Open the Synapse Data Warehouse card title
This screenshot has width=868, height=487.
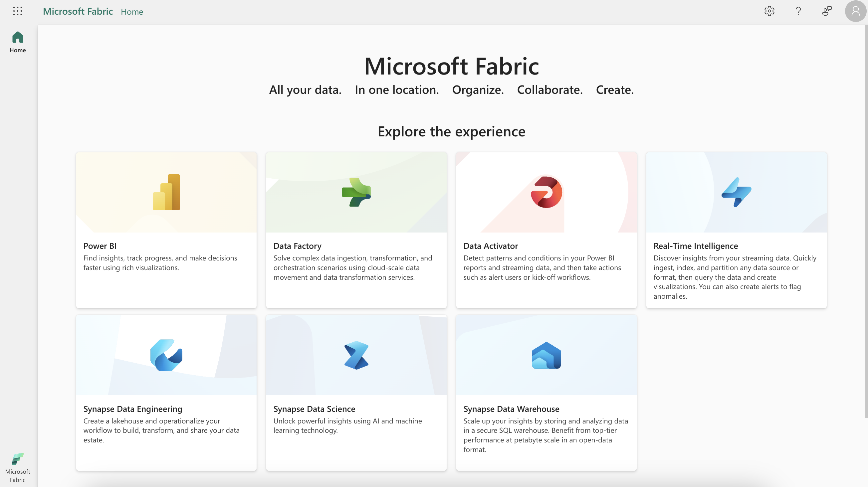click(x=511, y=409)
